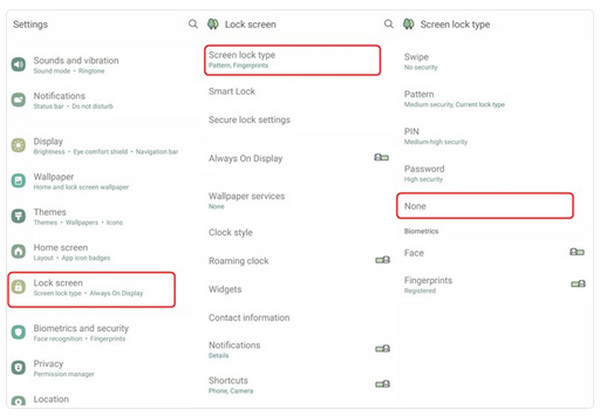The width and height of the screenshot is (600, 417).
Task: Click the search icon in Lock screen header
Action: point(389,24)
